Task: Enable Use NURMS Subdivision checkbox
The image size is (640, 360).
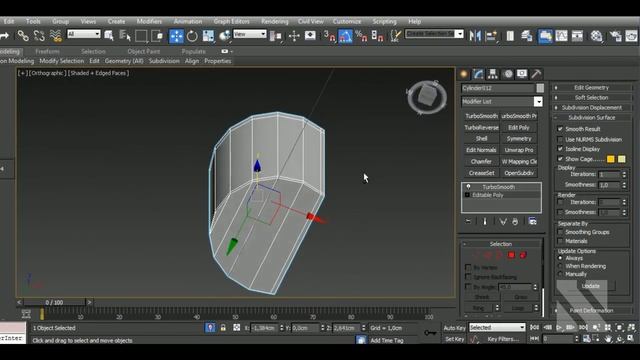Action: [x=560, y=139]
